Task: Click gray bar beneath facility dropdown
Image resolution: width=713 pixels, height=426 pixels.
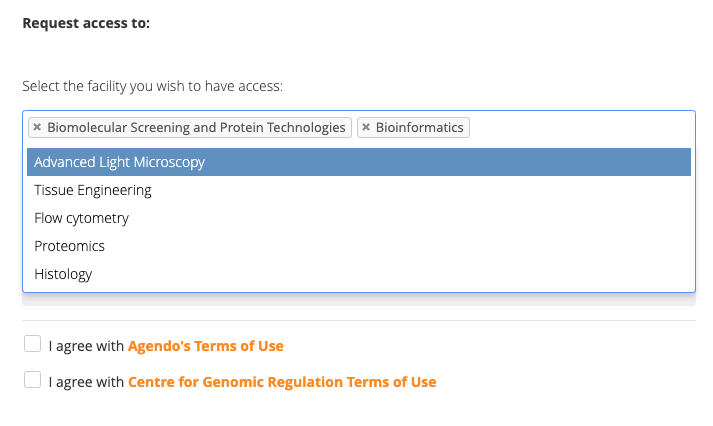Action: 359,299
